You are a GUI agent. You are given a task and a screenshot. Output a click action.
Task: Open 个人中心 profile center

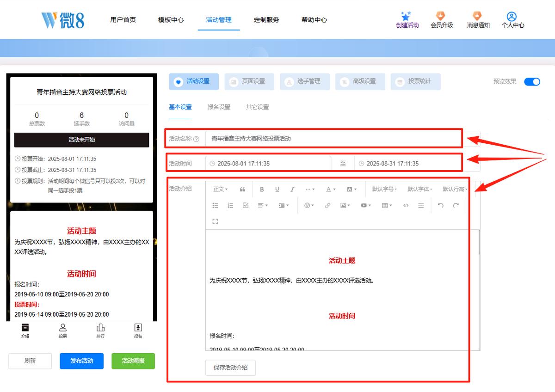point(513,20)
